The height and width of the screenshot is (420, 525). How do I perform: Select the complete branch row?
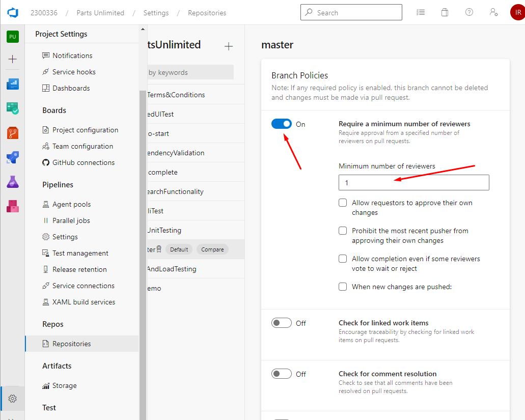click(x=196, y=173)
